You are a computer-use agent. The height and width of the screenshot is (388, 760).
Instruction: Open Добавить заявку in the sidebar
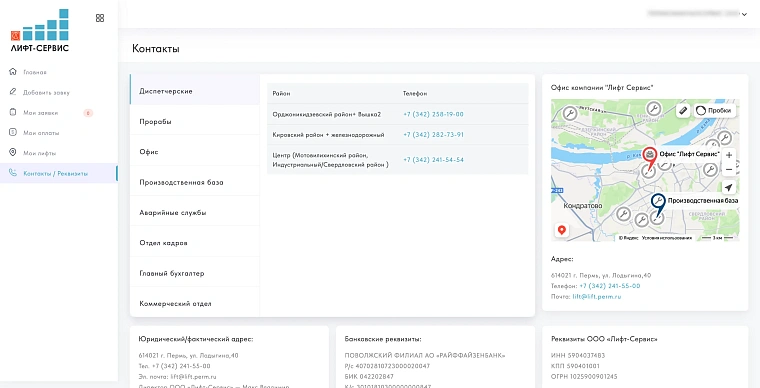(46, 92)
